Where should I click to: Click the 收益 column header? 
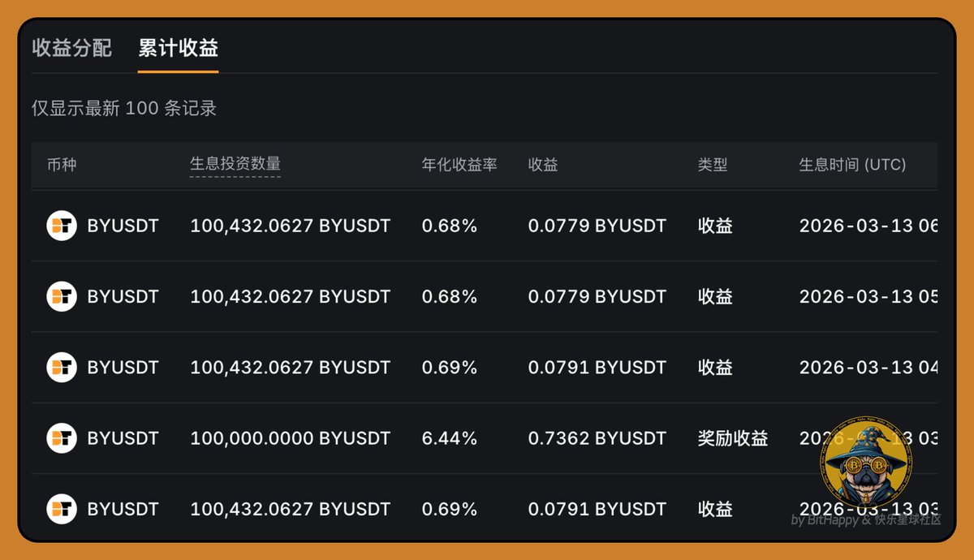[543, 165]
